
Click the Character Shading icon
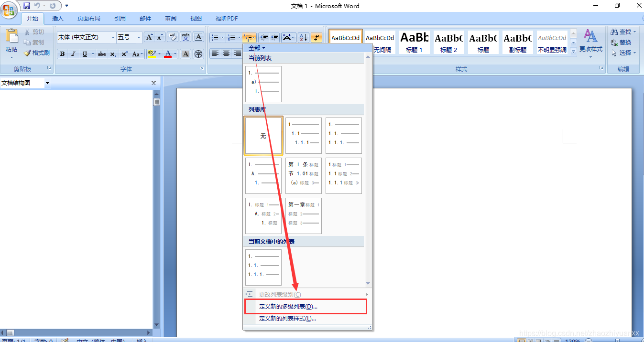[x=186, y=54]
